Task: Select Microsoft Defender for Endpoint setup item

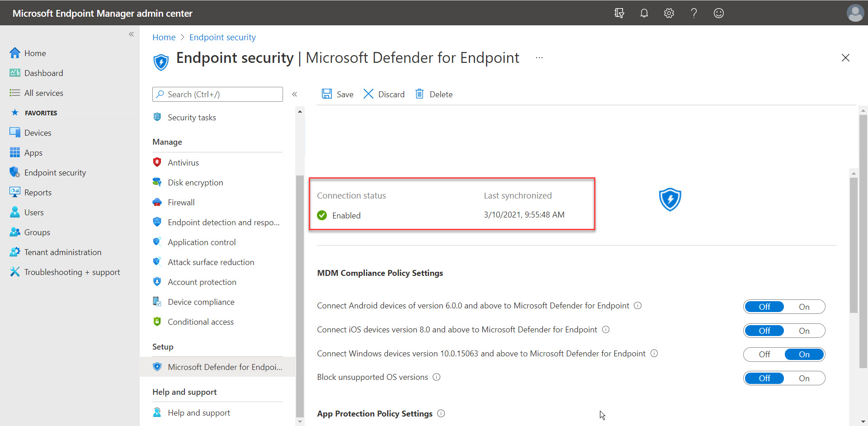Action: click(x=217, y=367)
